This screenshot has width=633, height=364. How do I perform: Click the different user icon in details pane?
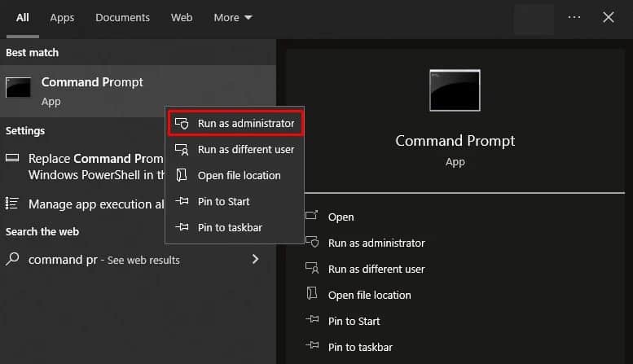[312, 268]
